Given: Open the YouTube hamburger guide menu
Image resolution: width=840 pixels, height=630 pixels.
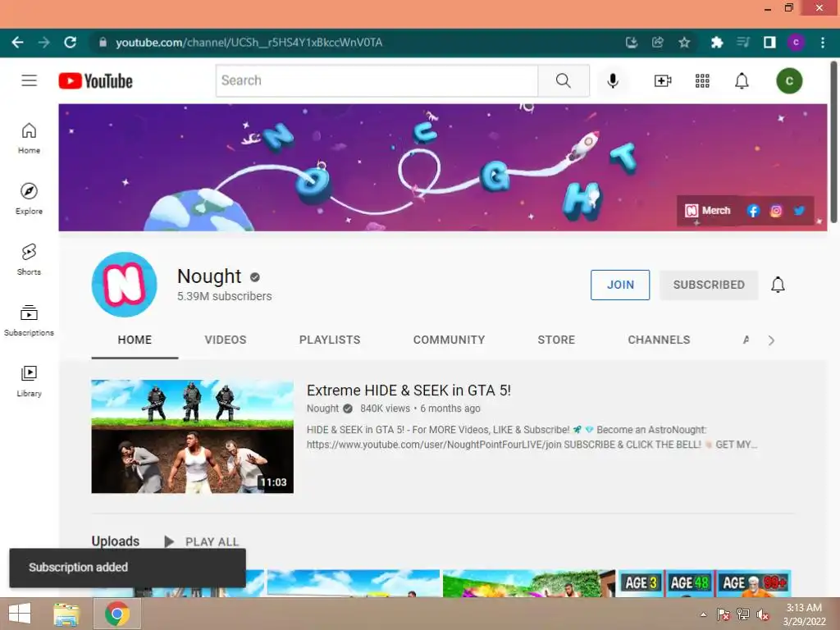Looking at the screenshot, I should pyautogui.click(x=29, y=80).
